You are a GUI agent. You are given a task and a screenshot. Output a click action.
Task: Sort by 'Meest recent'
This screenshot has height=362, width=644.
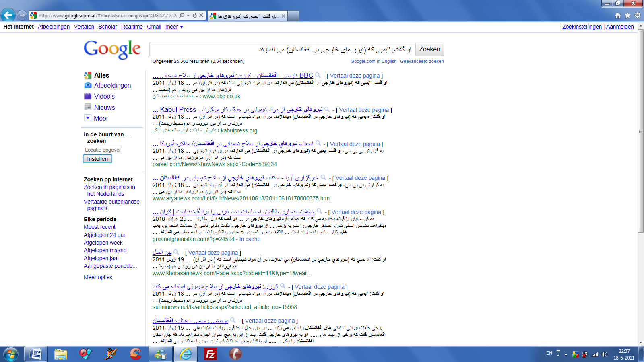point(99,227)
